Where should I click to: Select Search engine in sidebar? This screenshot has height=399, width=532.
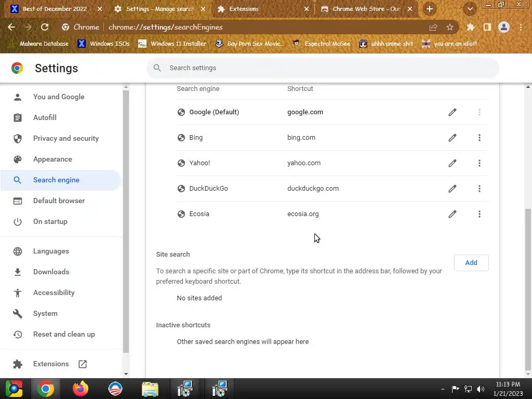(x=61, y=180)
